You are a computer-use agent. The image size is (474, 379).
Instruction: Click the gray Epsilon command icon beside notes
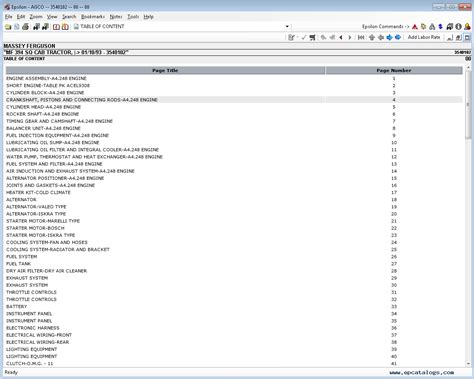432,27
